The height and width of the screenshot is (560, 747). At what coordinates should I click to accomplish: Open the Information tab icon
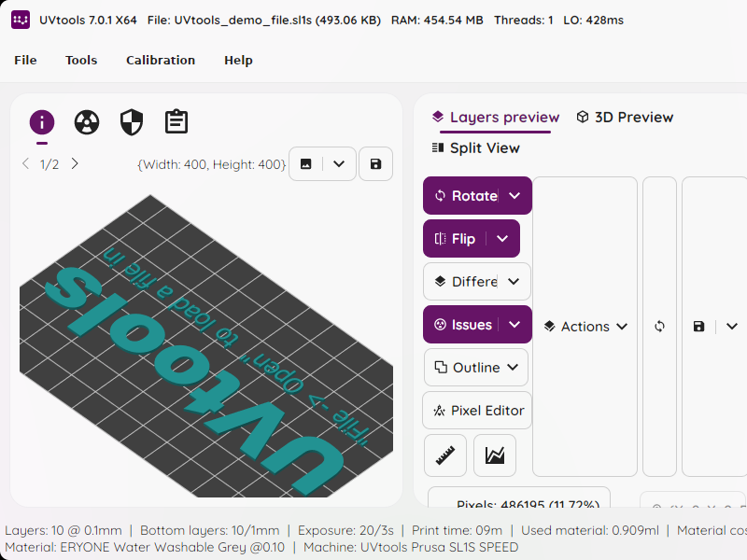42,122
